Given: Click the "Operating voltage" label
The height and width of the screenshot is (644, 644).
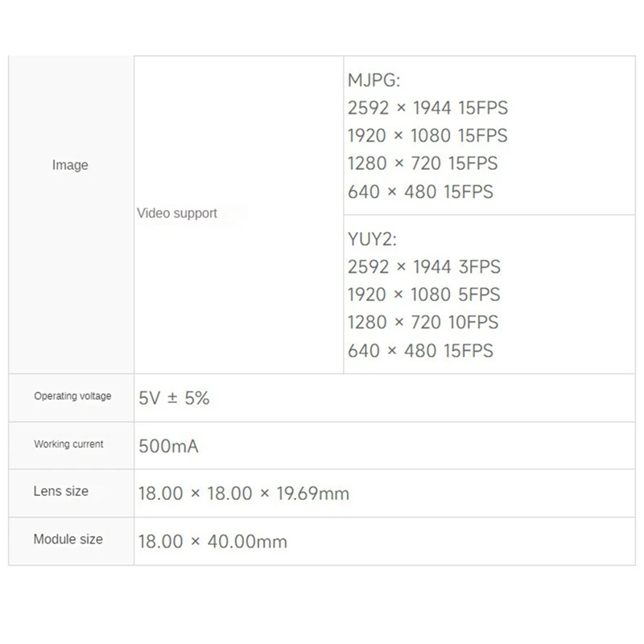Looking at the screenshot, I should pos(72,396).
